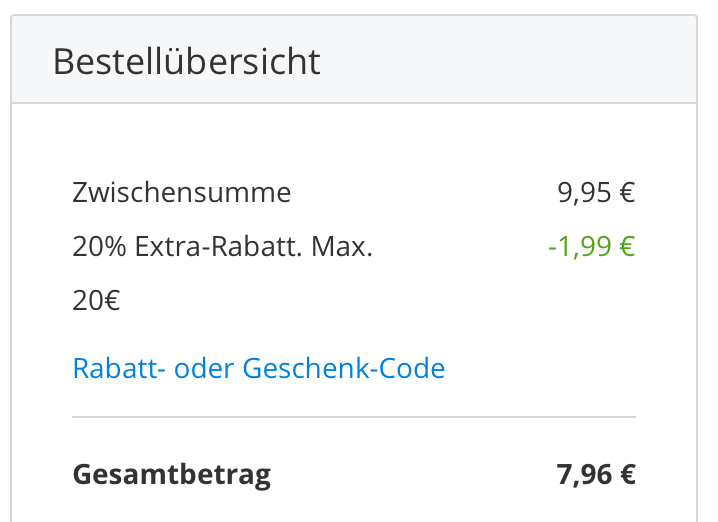Click the euro sign of the total
This screenshot has height=522, width=718.
[x=627, y=473]
